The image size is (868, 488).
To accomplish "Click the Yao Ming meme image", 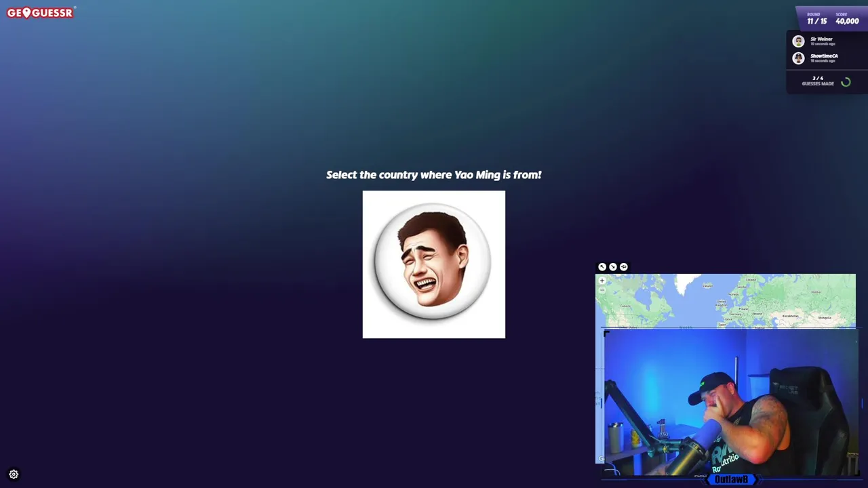I will (x=434, y=264).
